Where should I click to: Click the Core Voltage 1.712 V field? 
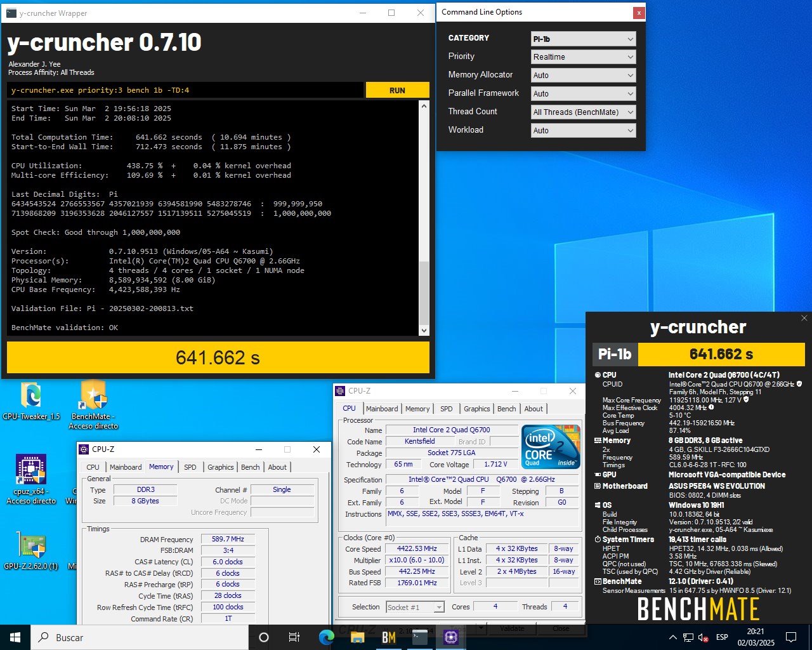pos(496,464)
